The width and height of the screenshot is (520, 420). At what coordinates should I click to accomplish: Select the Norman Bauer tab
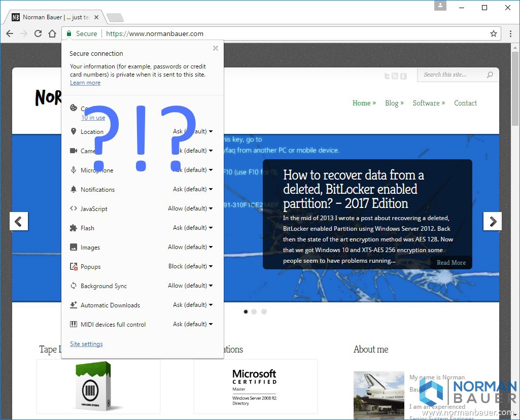pos(55,17)
